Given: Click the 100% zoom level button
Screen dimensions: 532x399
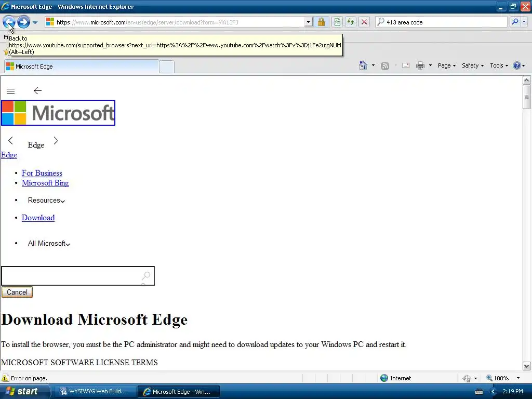Looking at the screenshot, I should [x=497, y=378].
